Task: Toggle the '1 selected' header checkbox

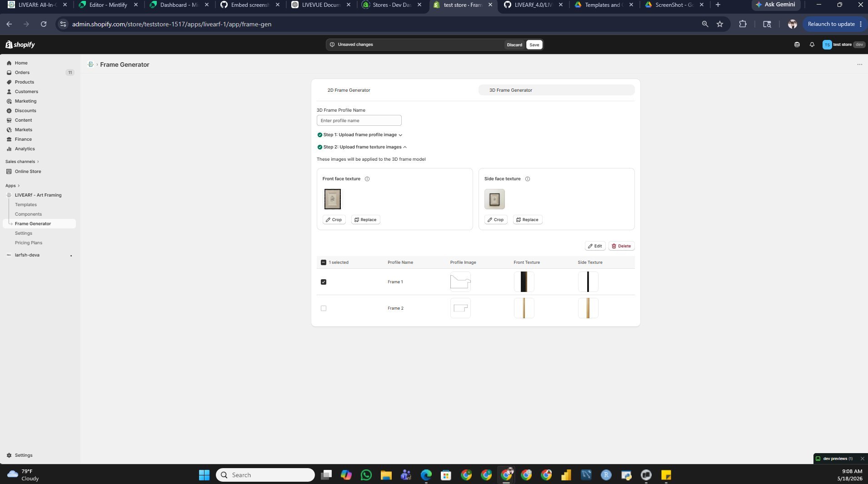Action: click(324, 262)
